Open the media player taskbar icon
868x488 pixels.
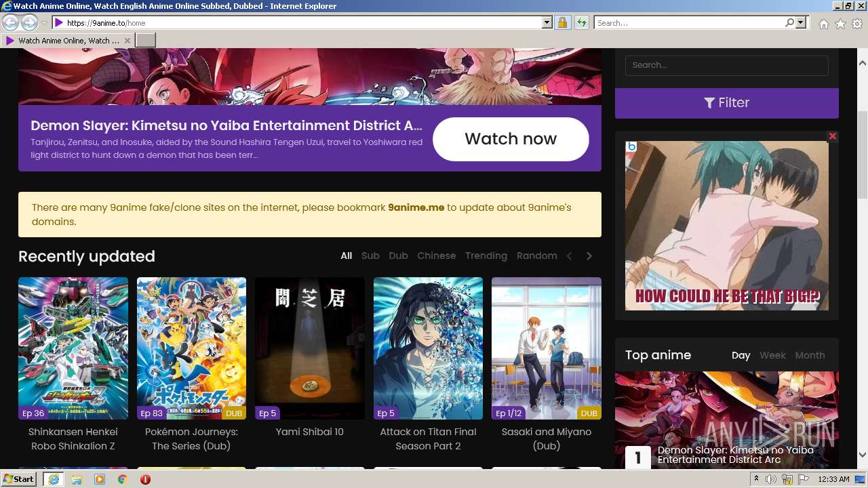[100, 479]
